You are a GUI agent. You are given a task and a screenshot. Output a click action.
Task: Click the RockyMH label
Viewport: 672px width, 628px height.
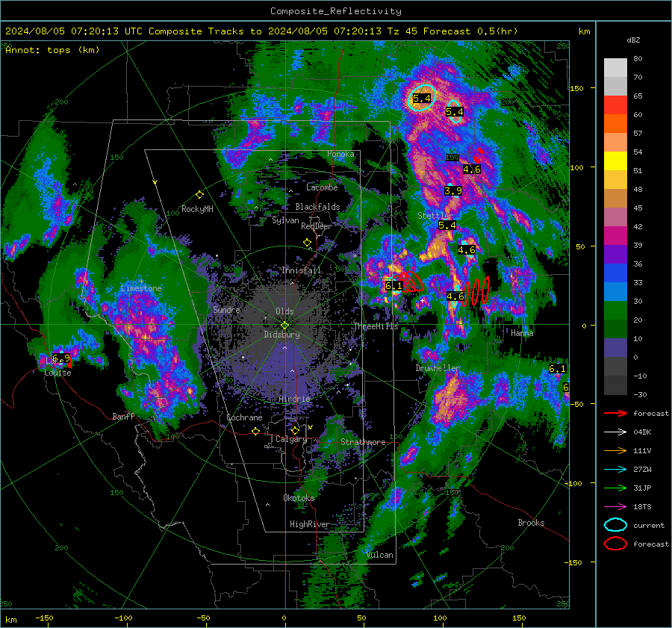197,209
